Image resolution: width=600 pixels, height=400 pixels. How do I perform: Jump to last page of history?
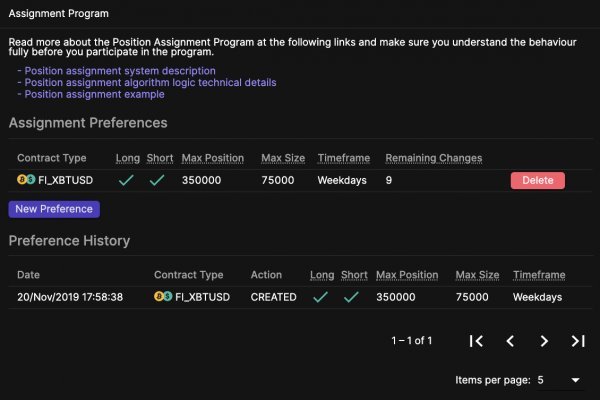tap(578, 341)
